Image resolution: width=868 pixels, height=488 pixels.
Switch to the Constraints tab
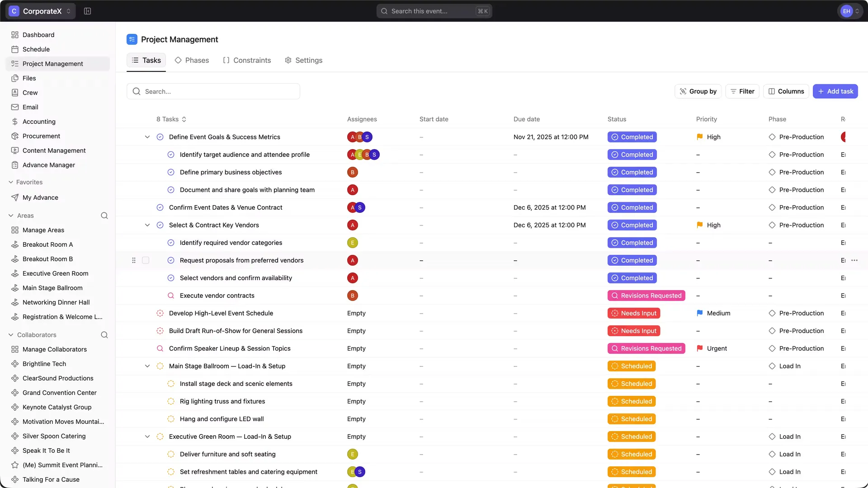247,60
